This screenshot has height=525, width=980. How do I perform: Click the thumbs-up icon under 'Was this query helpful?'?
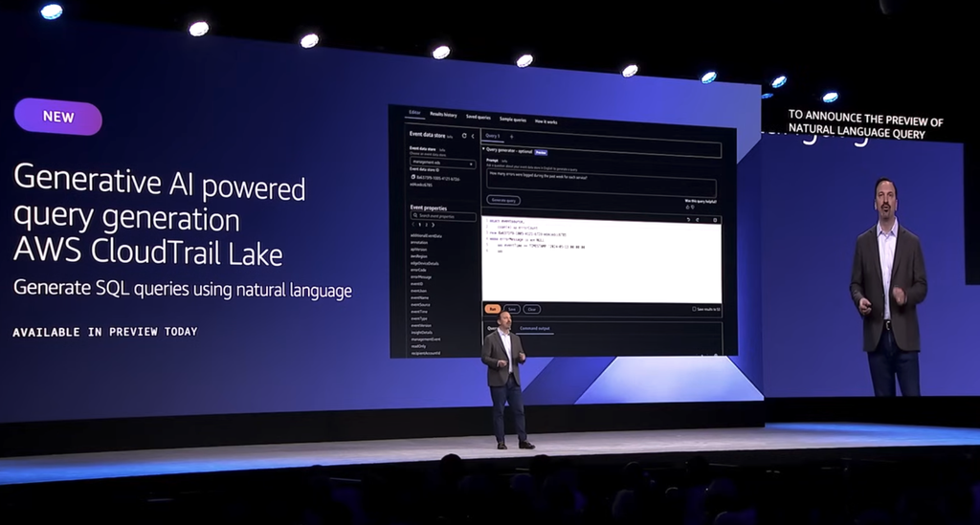(x=687, y=207)
